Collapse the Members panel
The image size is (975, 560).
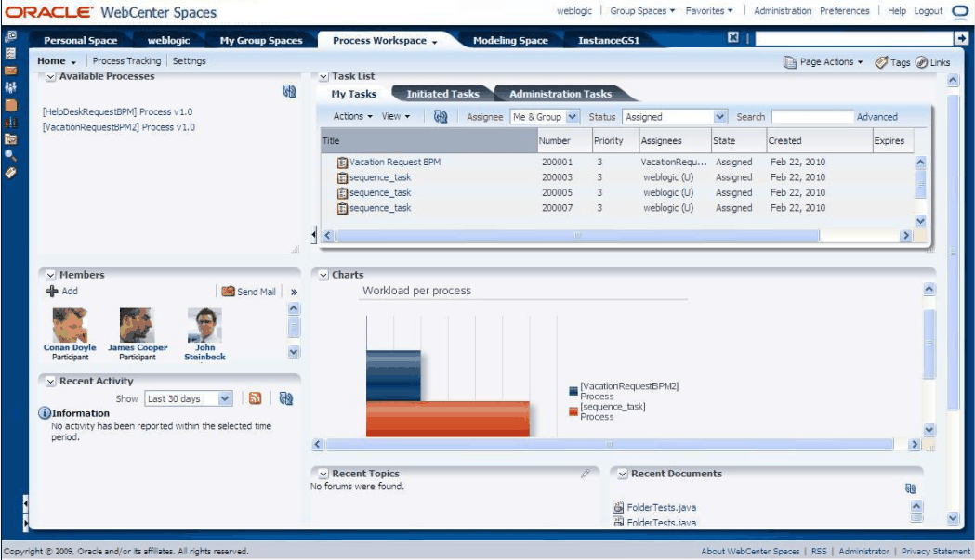tap(51, 275)
